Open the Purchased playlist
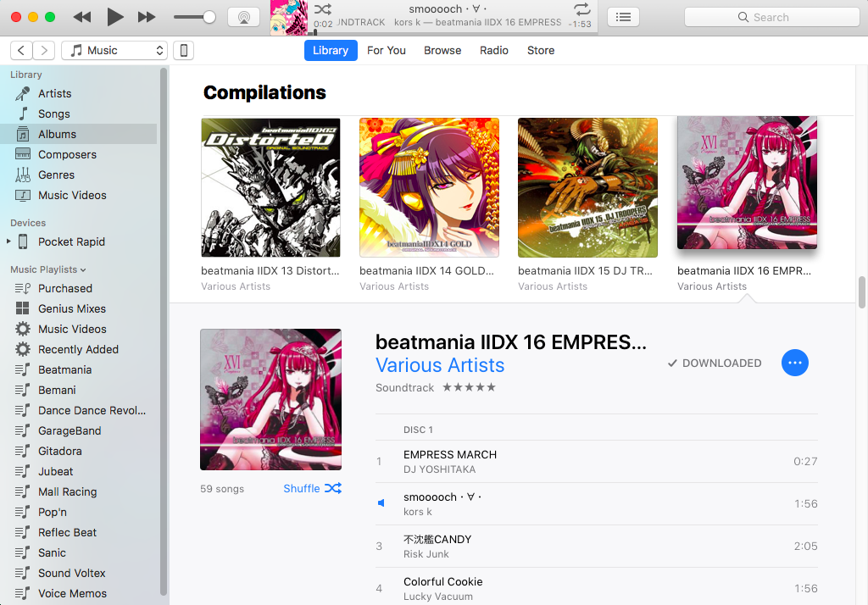The image size is (868, 605). tap(79, 288)
